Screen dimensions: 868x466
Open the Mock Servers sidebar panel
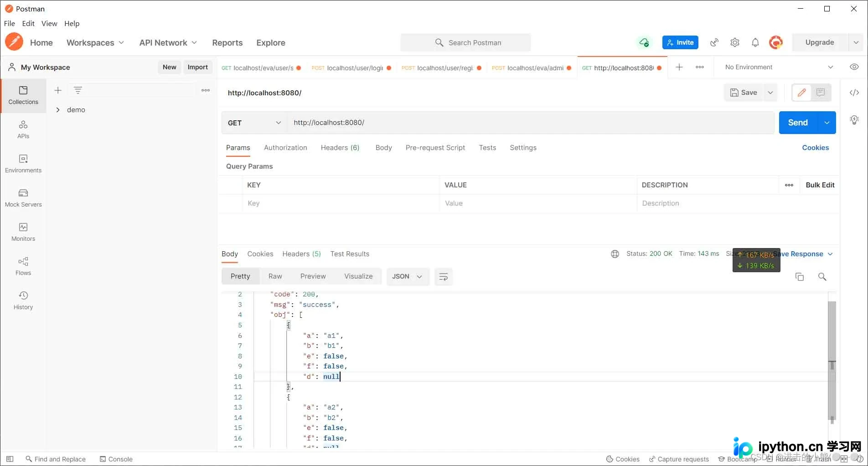click(x=23, y=198)
